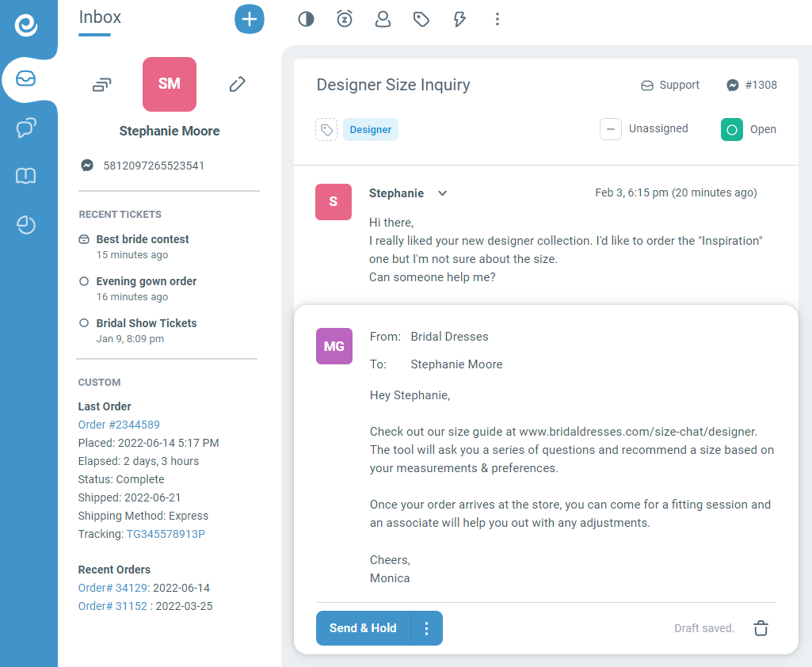Click the half-circle status icon in toolbar

tap(306, 19)
